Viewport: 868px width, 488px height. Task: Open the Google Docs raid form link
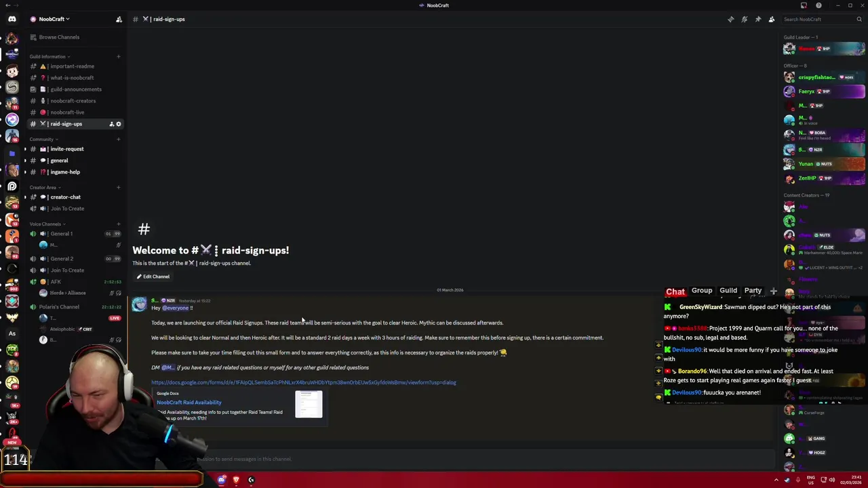click(x=303, y=382)
